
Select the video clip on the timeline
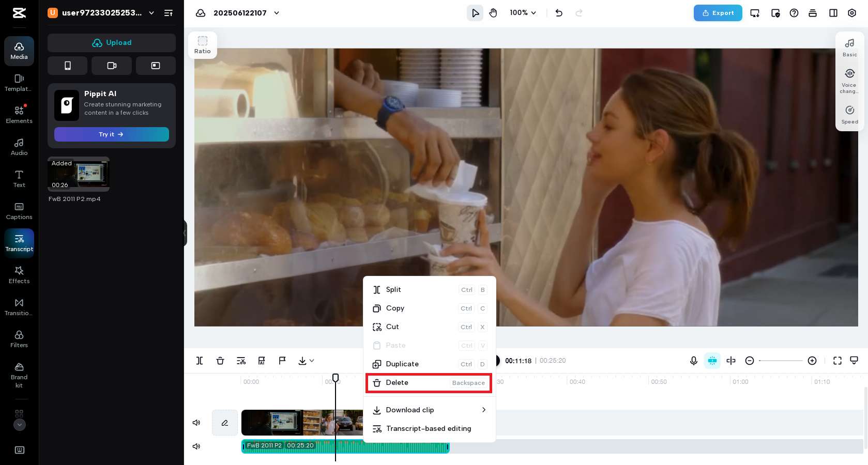[x=302, y=423]
